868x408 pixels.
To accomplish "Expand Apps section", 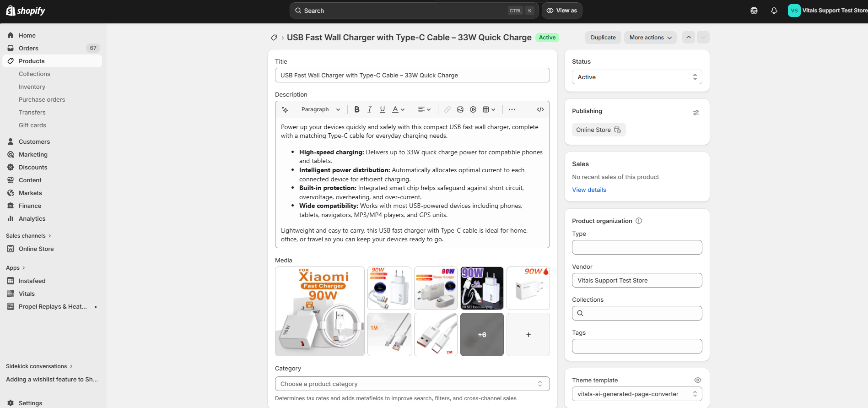I will tap(16, 268).
